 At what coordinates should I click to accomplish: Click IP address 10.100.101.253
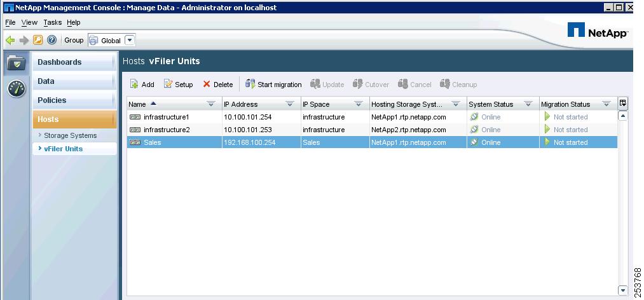point(248,130)
